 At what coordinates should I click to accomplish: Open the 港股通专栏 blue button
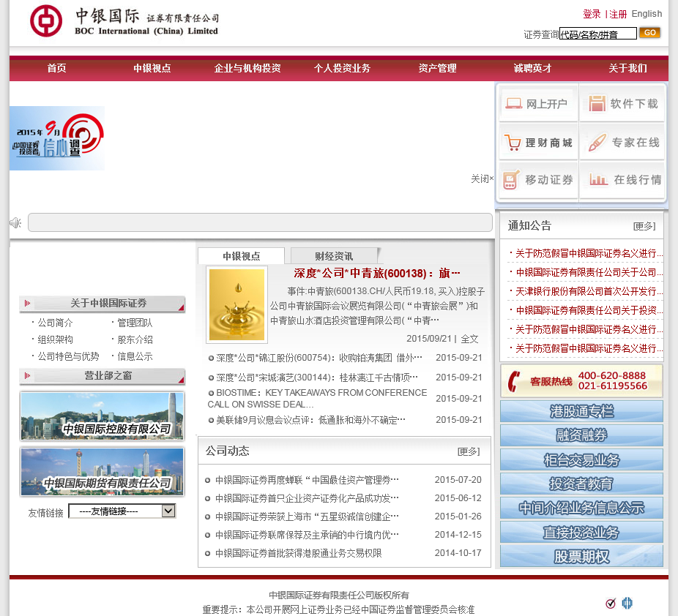pyautogui.click(x=581, y=411)
